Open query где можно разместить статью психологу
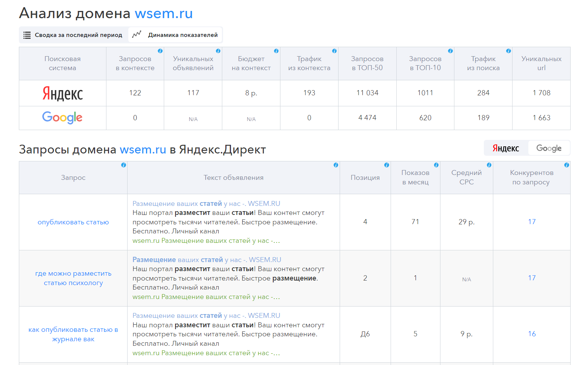This screenshot has height=365, width=588. tap(73, 278)
